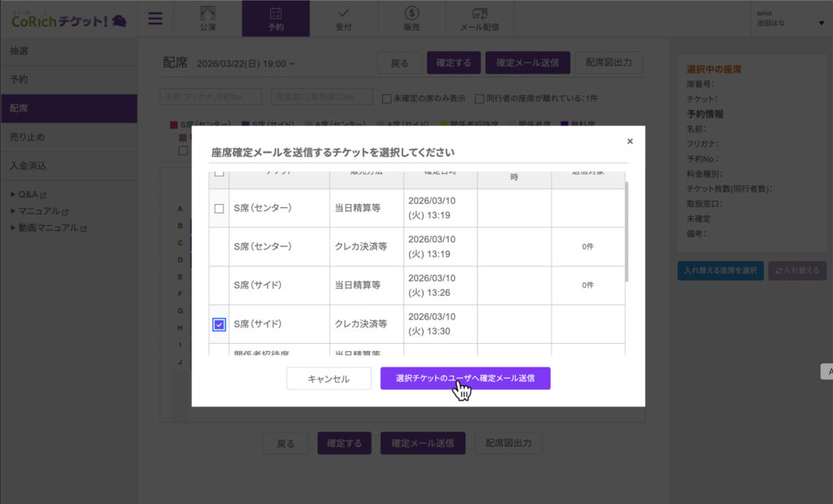Open the 受付 checkmark icon tab
Image resolution: width=833 pixels, height=504 pixels.
[x=343, y=19]
